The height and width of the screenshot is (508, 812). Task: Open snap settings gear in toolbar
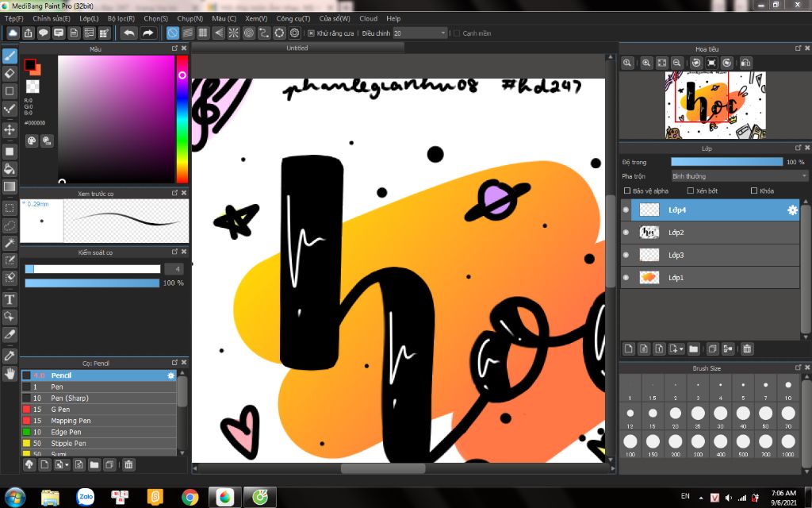(295, 33)
